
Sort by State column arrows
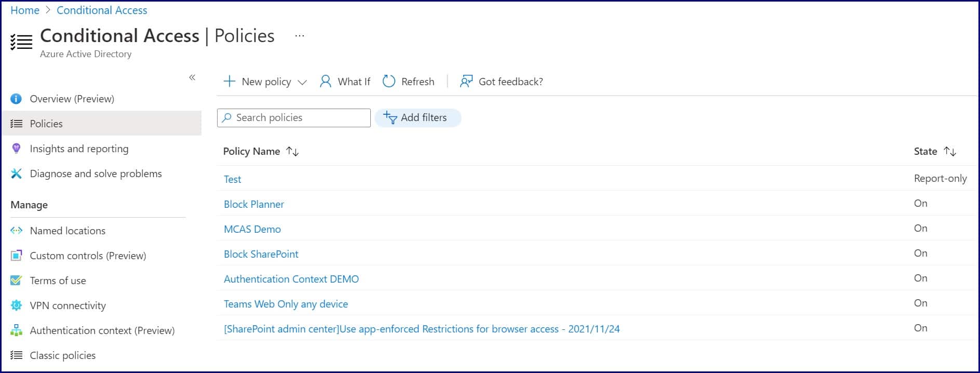(950, 152)
